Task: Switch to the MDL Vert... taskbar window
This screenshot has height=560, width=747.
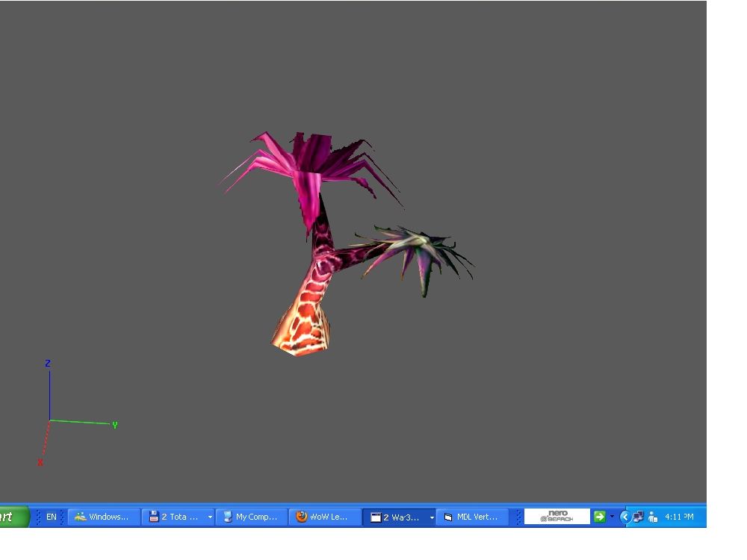Action: (x=473, y=517)
